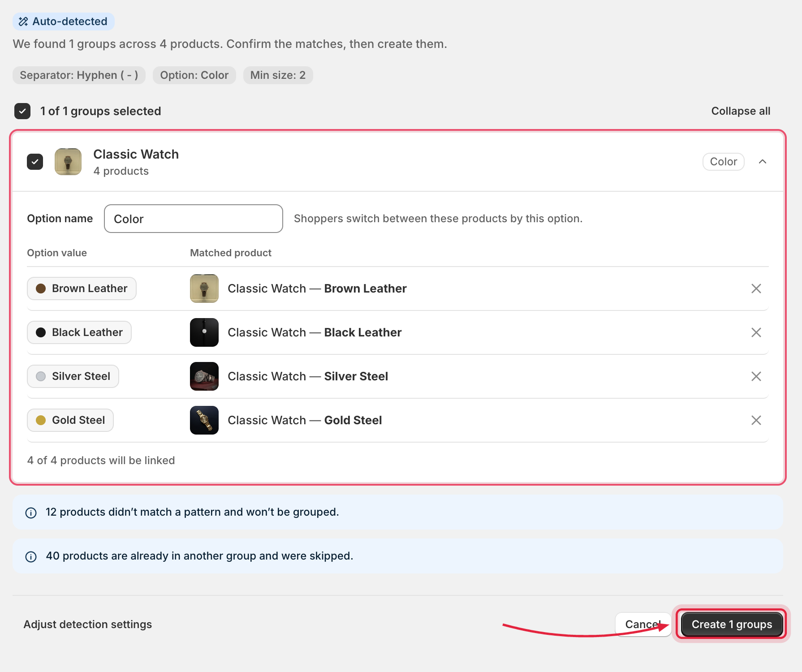Open the Brown Leather watch product thumbnail

204,289
